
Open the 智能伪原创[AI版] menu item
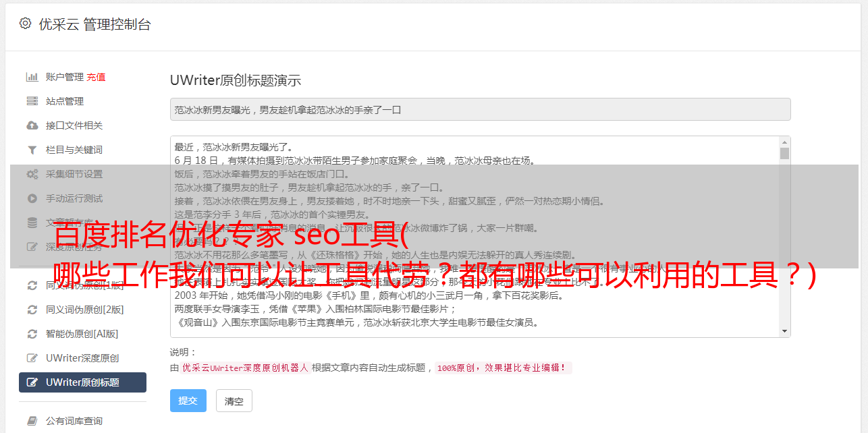pos(82,334)
